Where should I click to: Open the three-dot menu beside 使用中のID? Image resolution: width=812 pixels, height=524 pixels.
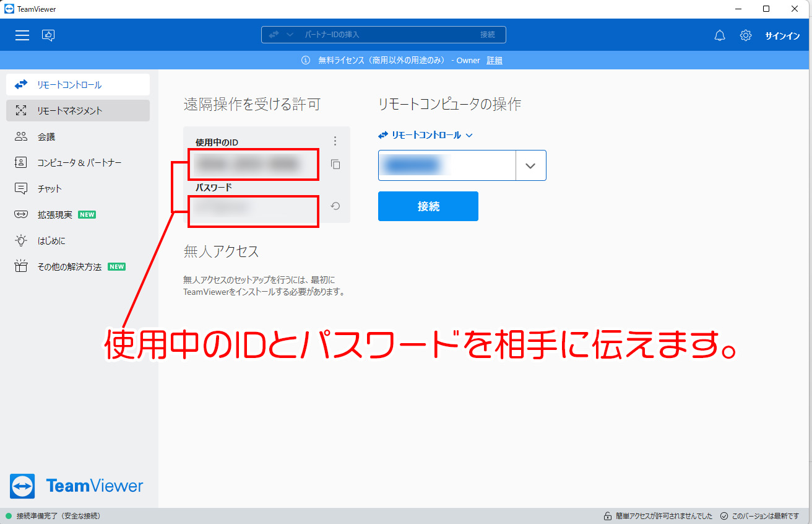(335, 141)
